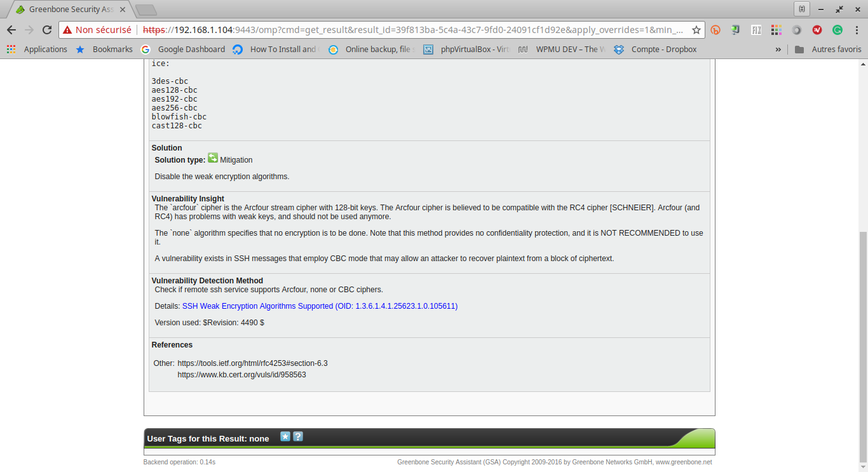Go forward in browser history

pos(29,30)
